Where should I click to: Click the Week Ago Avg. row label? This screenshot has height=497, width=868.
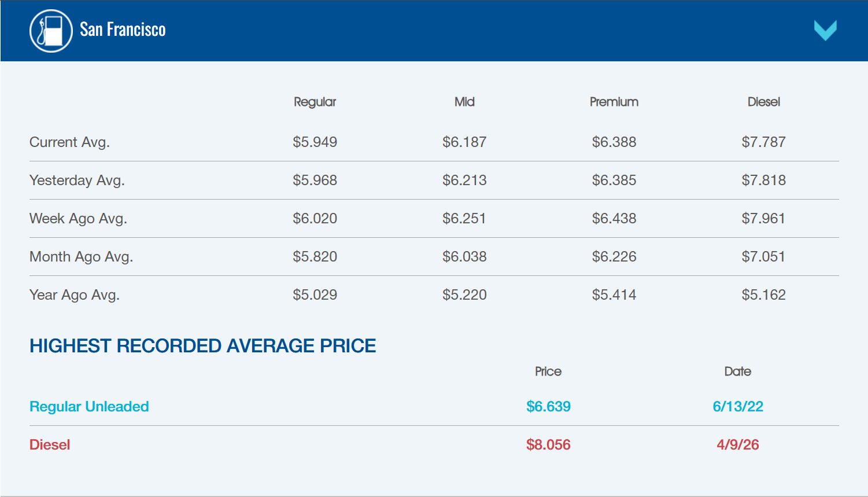click(78, 219)
